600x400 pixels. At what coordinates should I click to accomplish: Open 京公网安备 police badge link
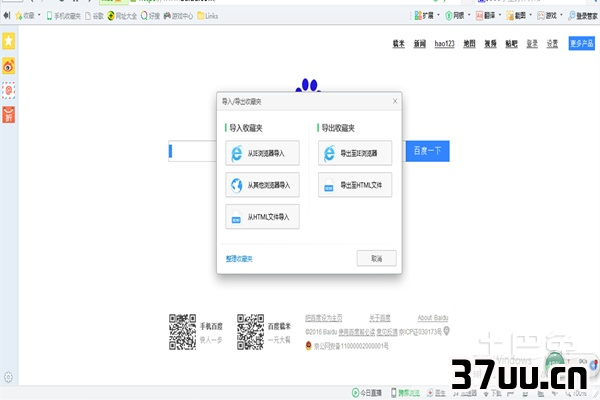pos(347,346)
